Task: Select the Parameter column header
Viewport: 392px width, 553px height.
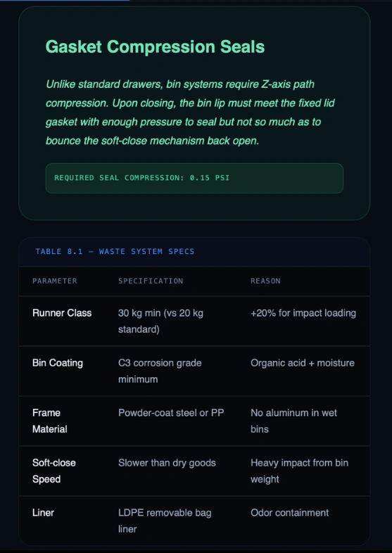Action: [55, 281]
